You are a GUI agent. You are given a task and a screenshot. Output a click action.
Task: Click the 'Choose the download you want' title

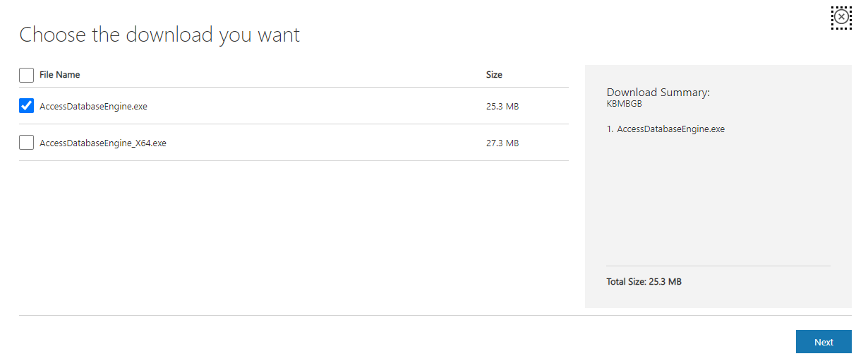pos(159,35)
